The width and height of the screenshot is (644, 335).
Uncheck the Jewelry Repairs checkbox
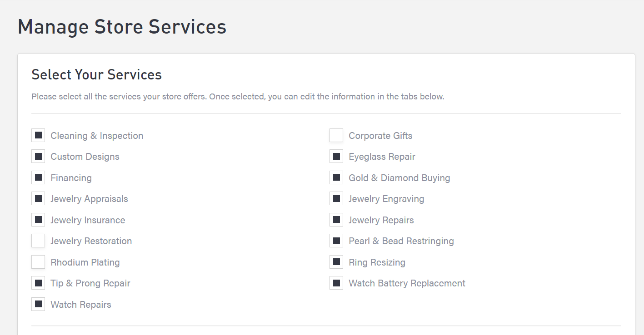[336, 220]
